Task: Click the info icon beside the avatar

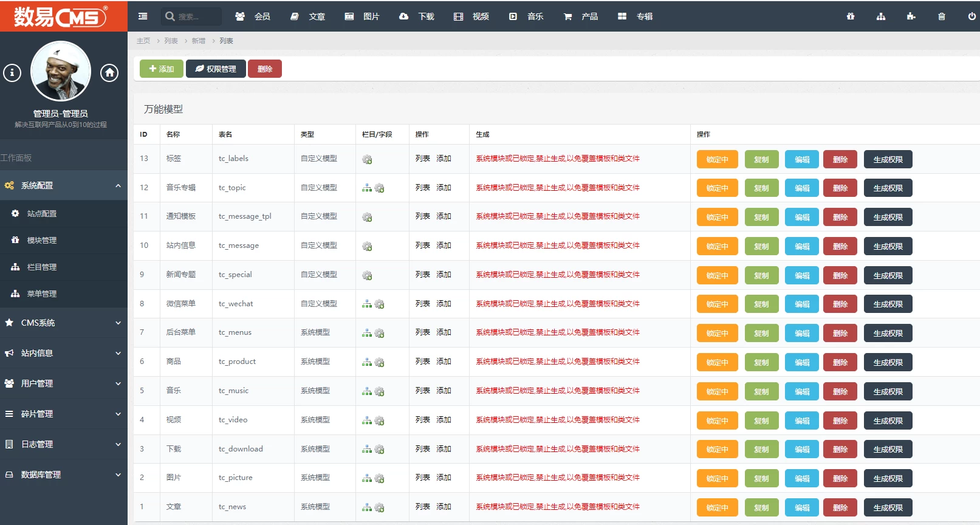Action: pos(12,73)
